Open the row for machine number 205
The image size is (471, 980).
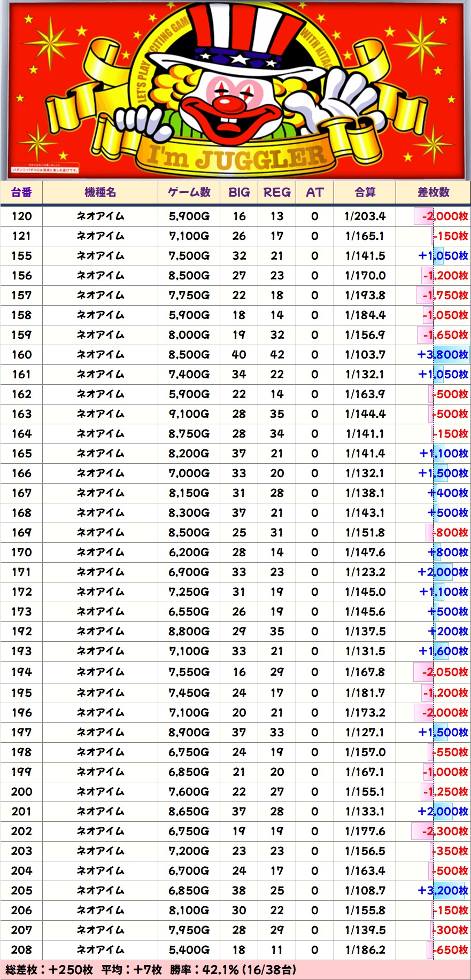coord(21,891)
